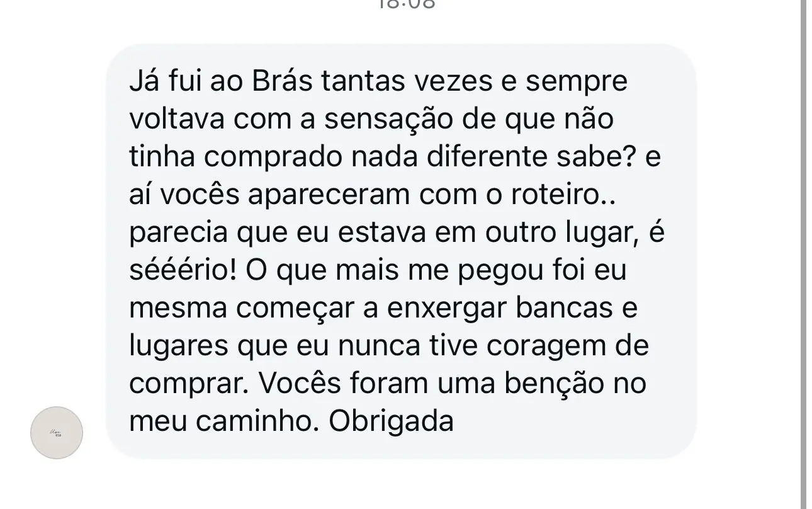The height and width of the screenshot is (509, 812).
Task: Open the sender's round profile avatar
Action: coord(57,432)
